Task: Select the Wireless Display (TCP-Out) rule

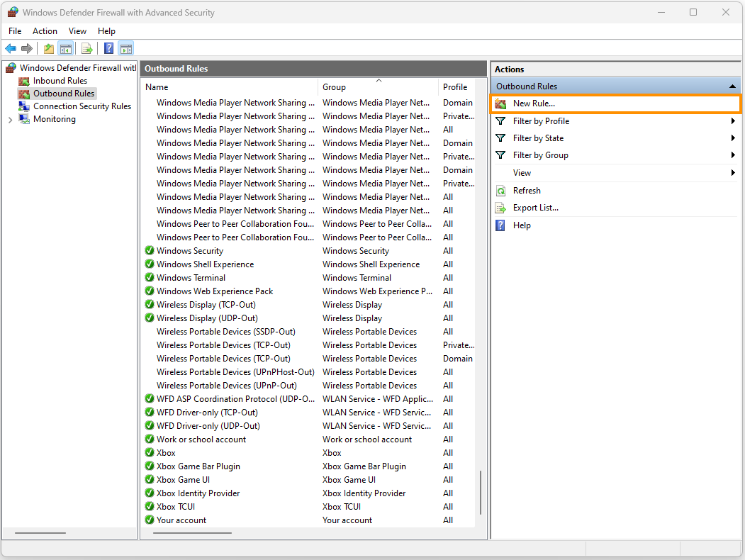Action: pyautogui.click(x=206, y=305)
